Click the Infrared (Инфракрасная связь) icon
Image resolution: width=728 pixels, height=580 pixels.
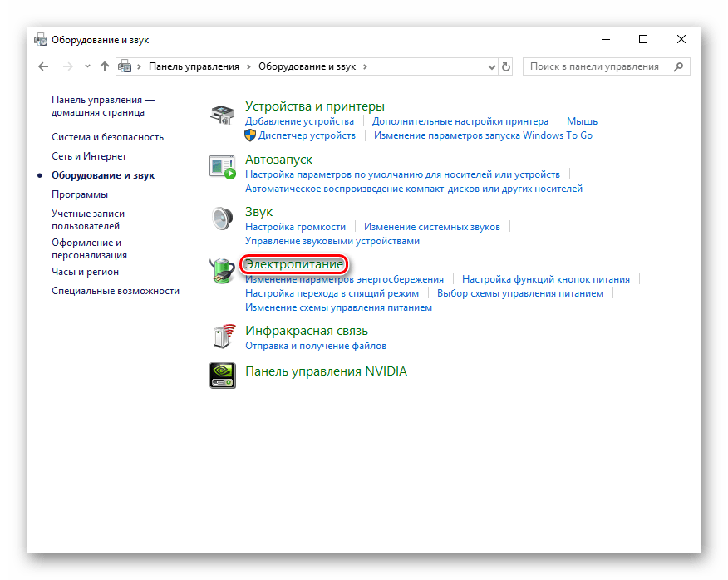(222, 337)
